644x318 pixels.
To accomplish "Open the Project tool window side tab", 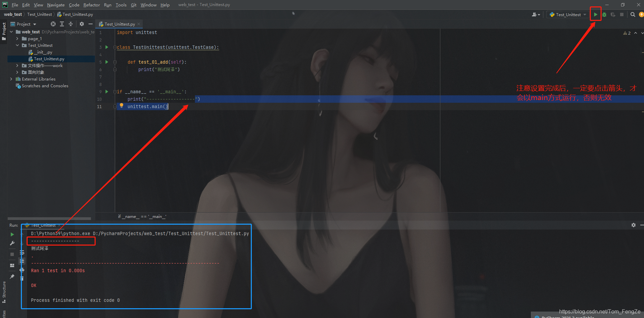I will point(4,31).
